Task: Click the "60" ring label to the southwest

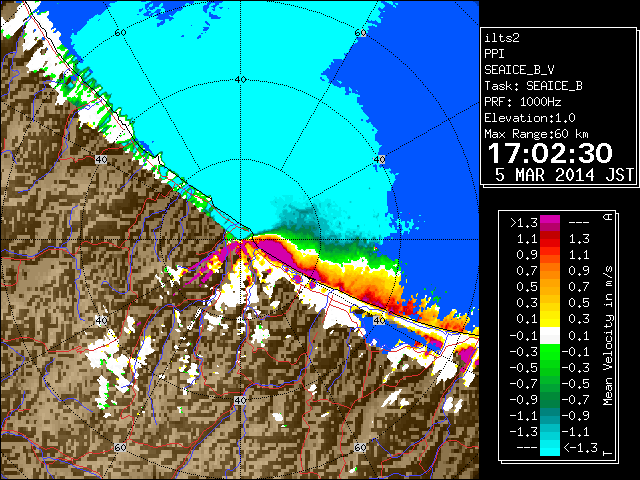Action: [120, 448]
